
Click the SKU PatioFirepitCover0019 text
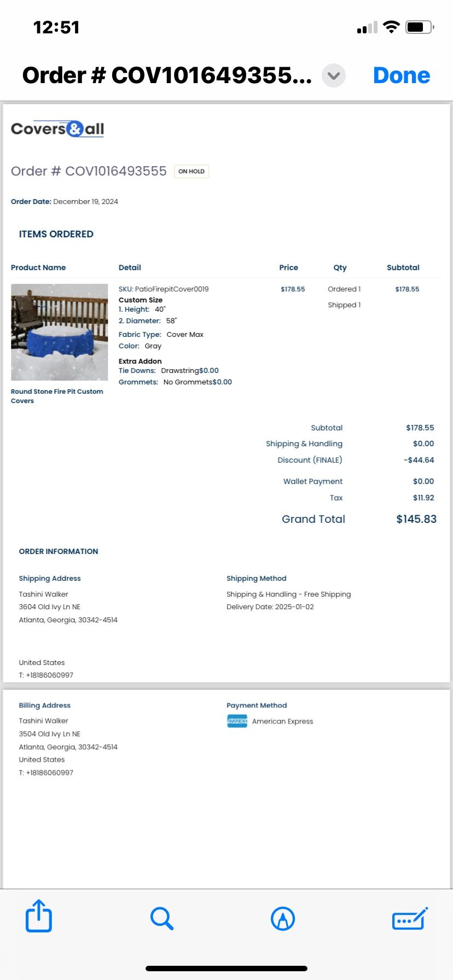[164, 289]
